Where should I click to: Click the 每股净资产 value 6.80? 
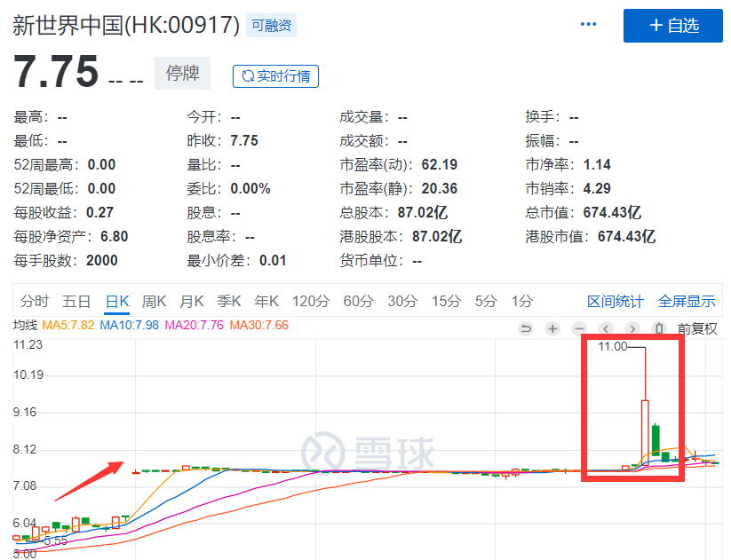pos(115,236)
